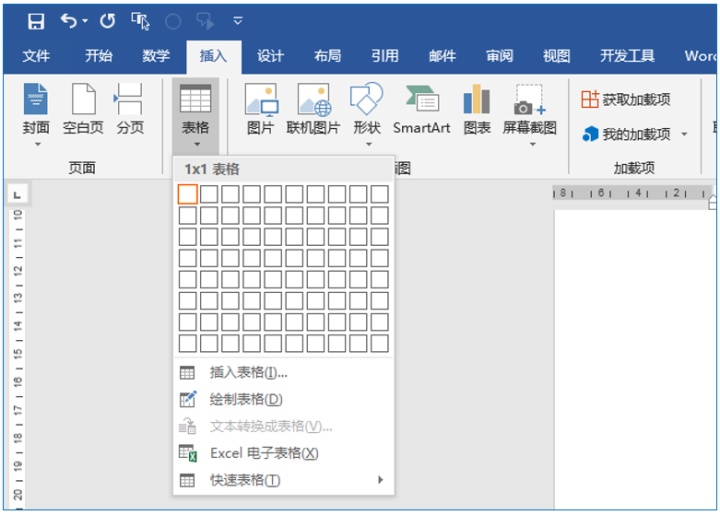Expand the 我的加载项 dropdown arrow
This screenshot has height=515, width=720.
coord(684,134)
